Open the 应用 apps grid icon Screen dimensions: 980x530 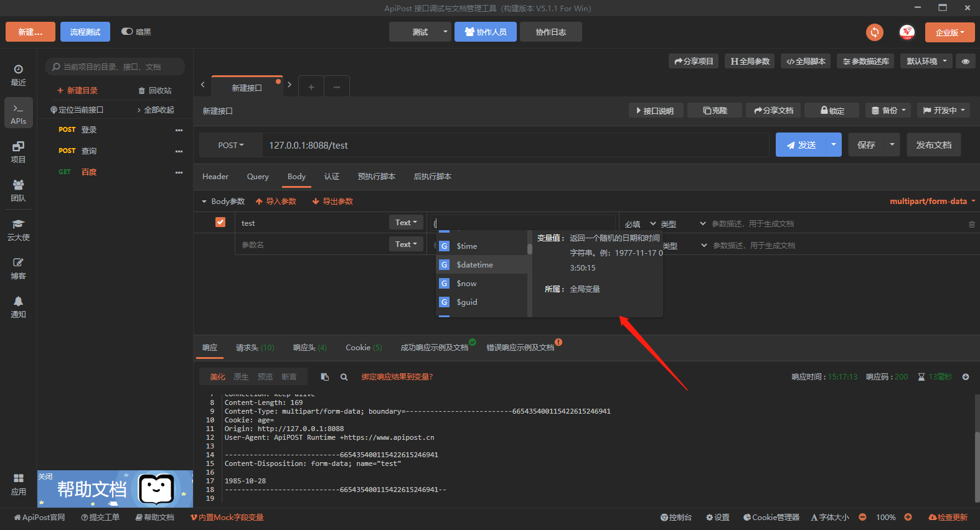[18, 485]
